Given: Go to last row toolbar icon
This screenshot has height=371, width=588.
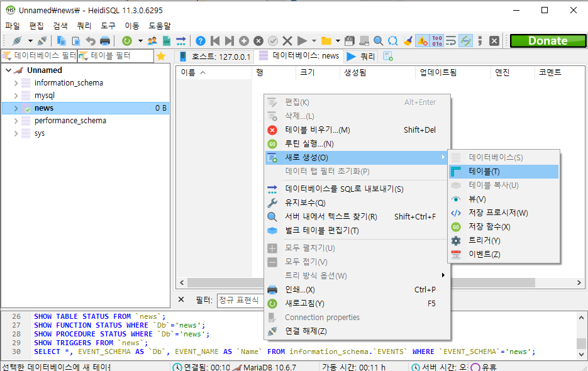Looking at the screenshot, I should (230, 41).
